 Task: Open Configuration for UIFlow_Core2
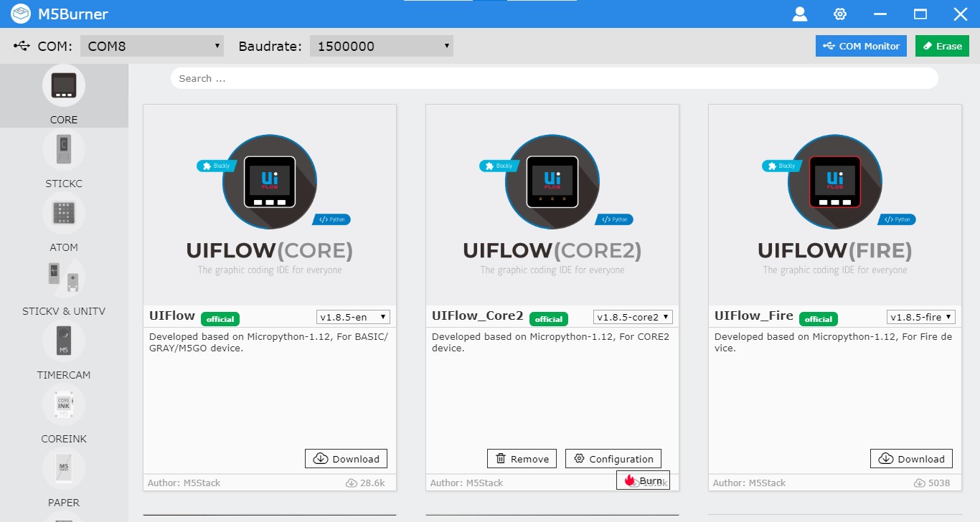(x=613, y=458)
